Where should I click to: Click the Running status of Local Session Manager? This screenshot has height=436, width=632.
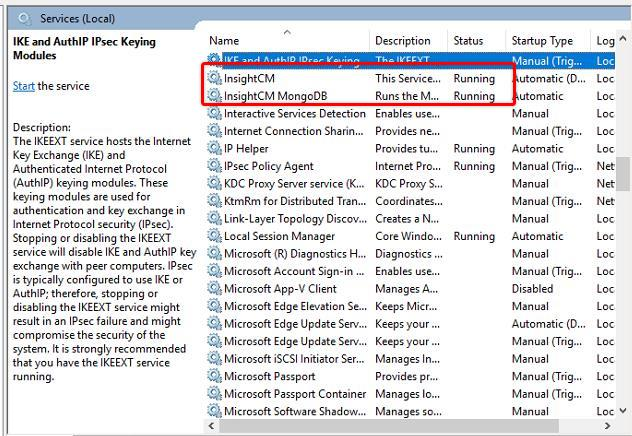point(474,236)
